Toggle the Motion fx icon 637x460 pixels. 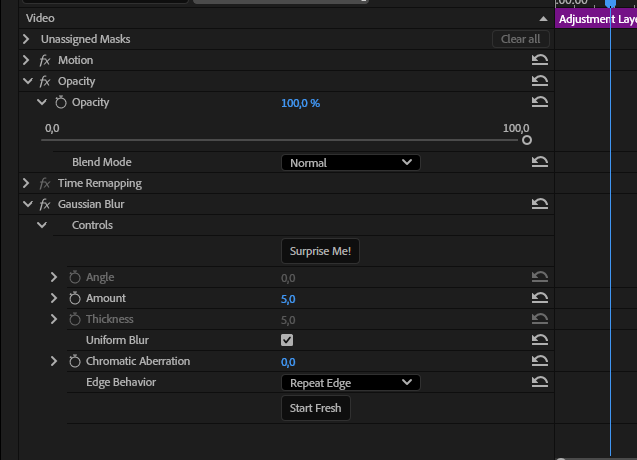tap(45, 60)
